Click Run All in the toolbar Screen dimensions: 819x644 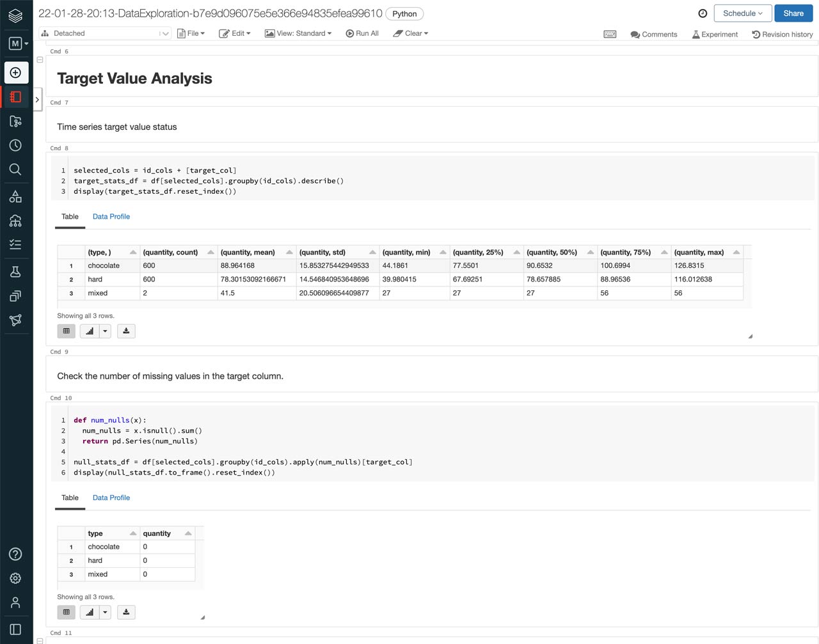tap(362, 33)
